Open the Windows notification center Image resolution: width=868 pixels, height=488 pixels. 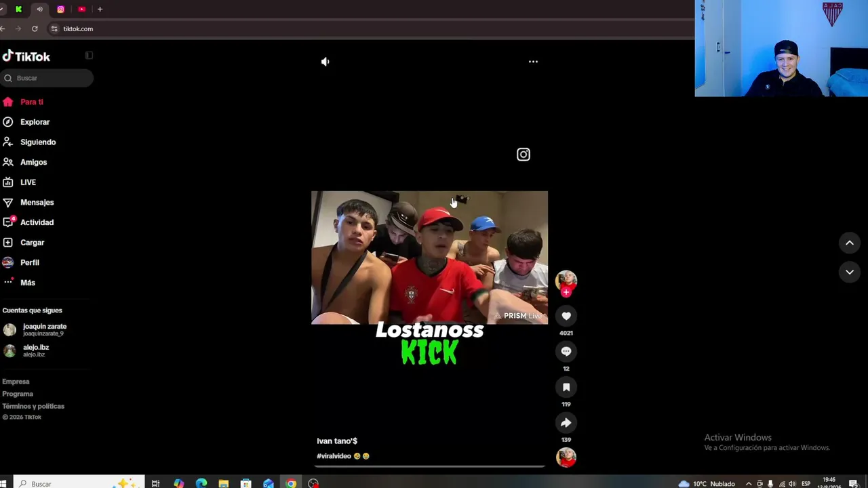[x=853, y=484]
